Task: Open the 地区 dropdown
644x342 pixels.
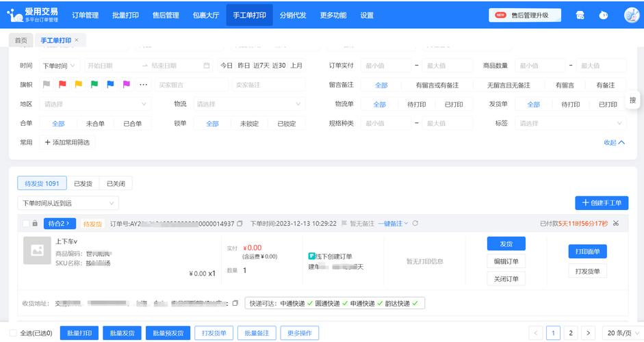Action: click(95, 104)
